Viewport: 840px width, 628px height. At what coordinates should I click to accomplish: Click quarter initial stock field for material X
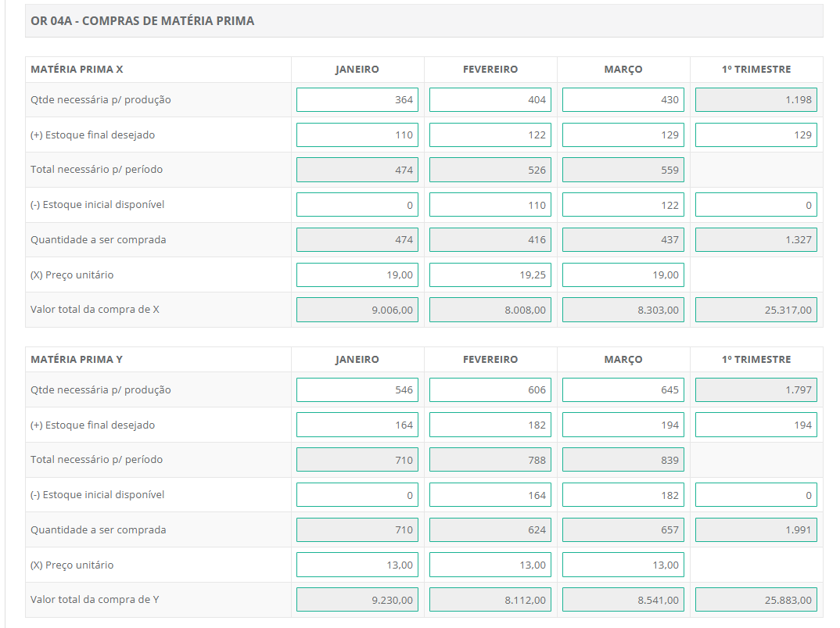(756, 205)
